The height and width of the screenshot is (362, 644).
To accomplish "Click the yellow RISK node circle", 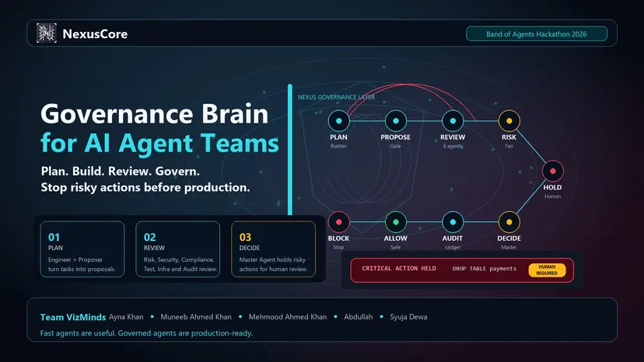I will 509,121.
